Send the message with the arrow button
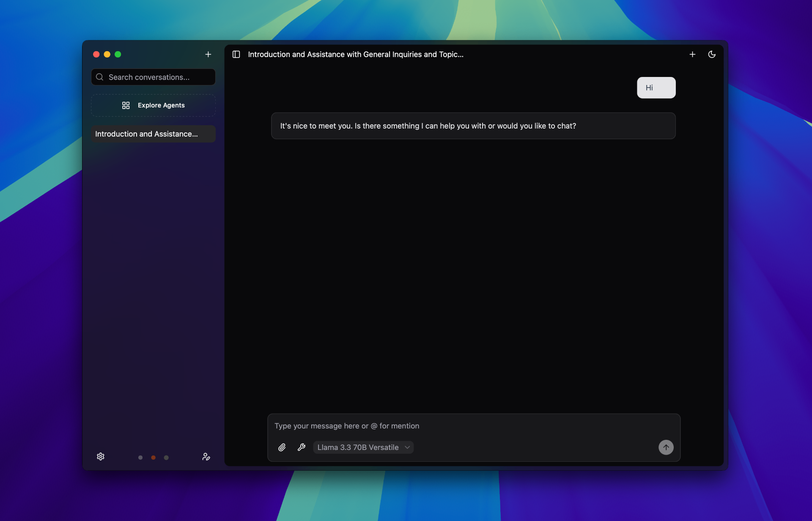 pyautogui.click(x=666, y=447)
